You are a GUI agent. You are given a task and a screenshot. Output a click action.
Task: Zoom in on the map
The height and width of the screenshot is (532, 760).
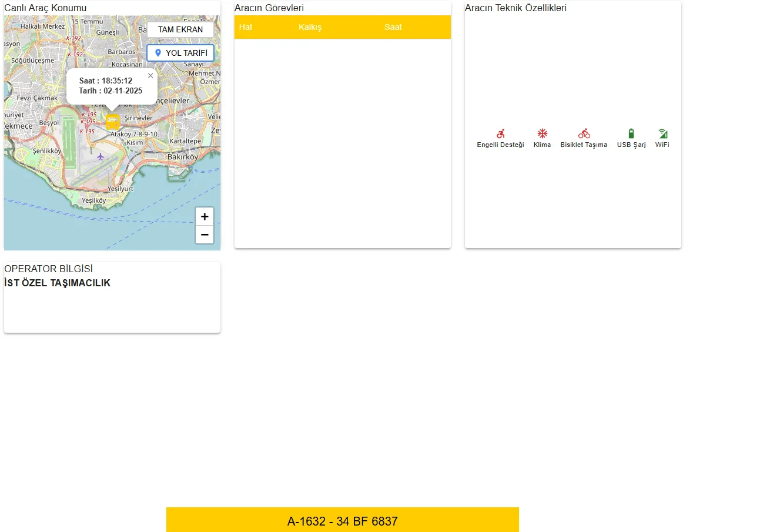pos(205,216)
